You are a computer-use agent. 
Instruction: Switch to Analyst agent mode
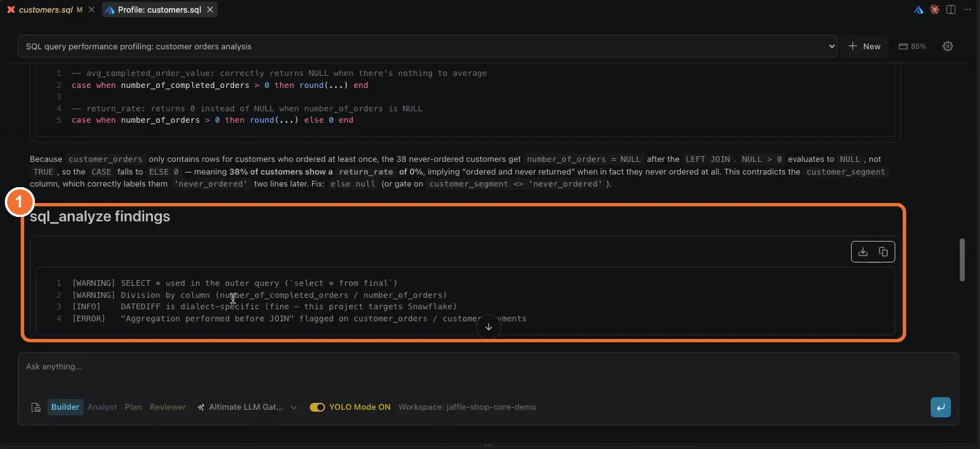pyautogui.click(x=102, y=407)
